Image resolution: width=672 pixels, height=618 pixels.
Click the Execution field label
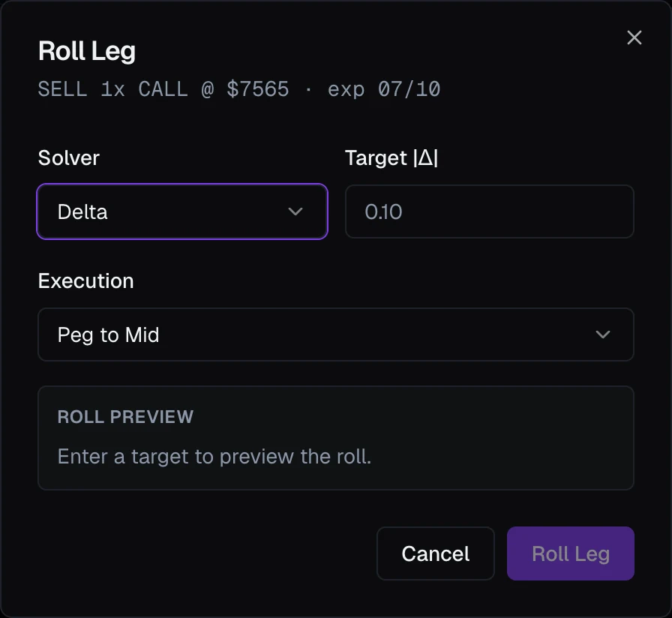tap(85, 281)
